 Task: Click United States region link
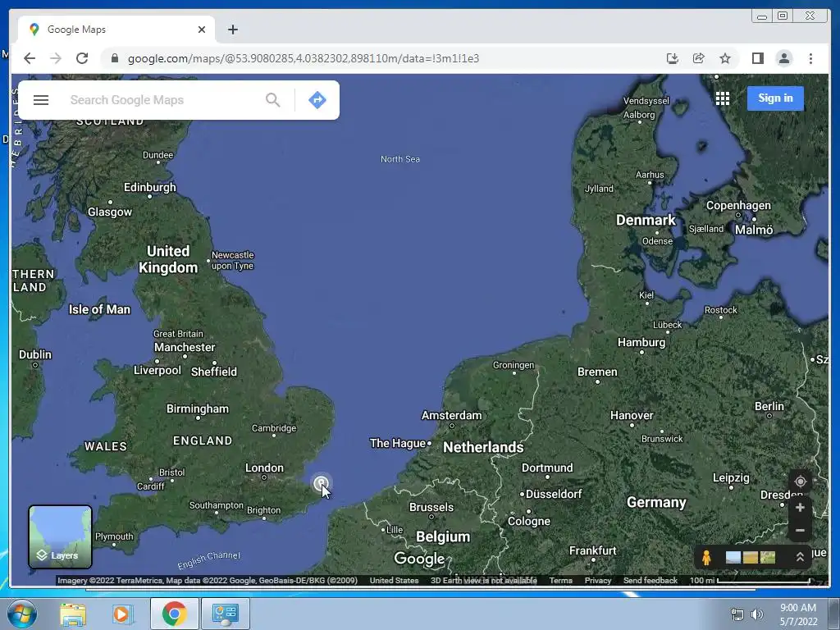click(394, 580)
